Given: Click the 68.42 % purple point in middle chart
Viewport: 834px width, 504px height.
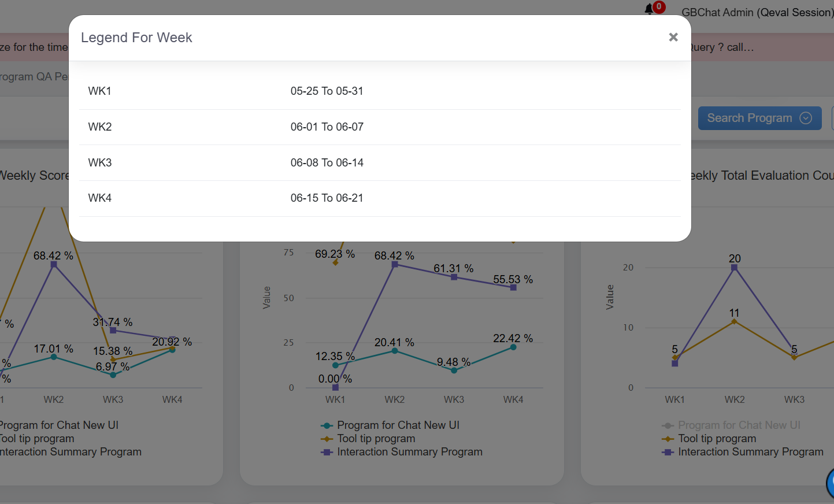Looking at the screenshot, I should click(x=395, y=264).
